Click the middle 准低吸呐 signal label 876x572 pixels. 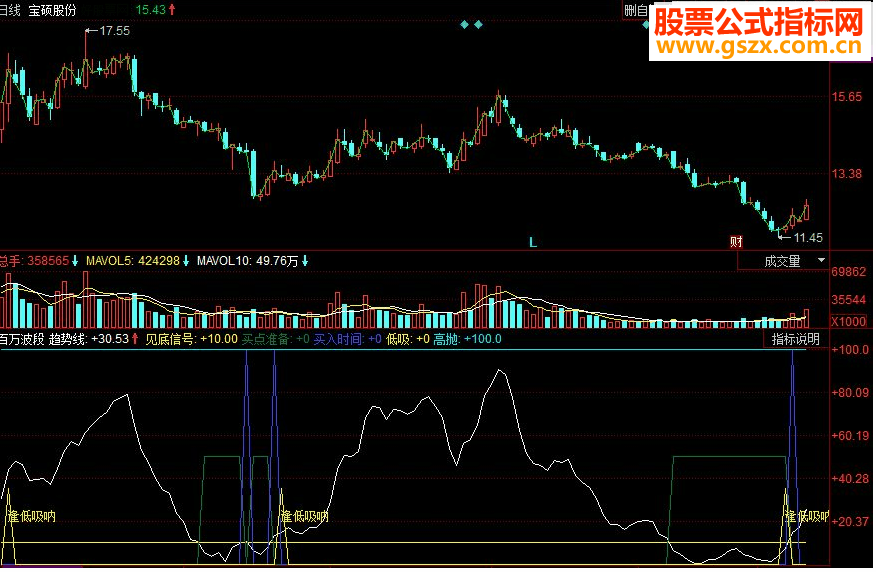click(304, 517)
